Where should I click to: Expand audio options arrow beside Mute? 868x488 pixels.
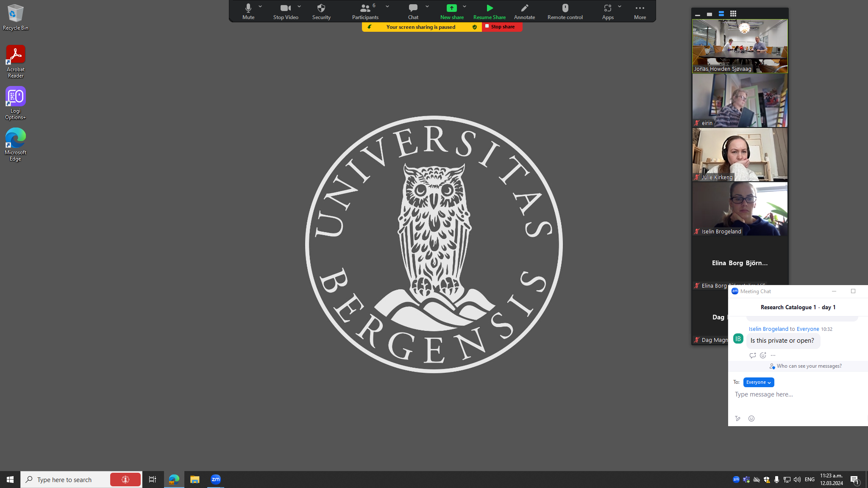(260, 6)
